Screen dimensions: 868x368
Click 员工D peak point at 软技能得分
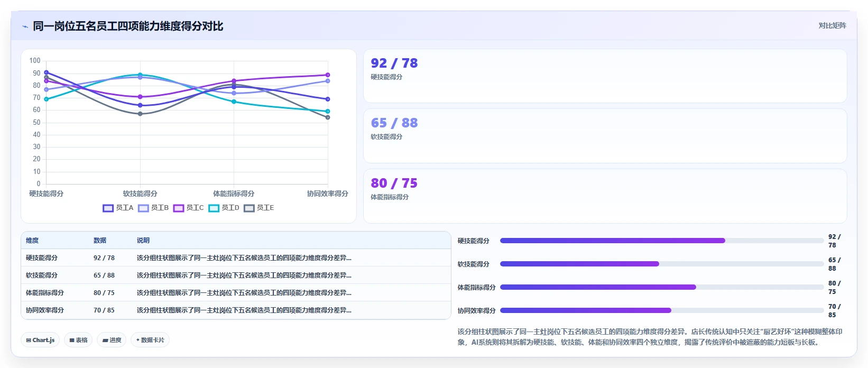pyautogui.click(x=140, y=75)
